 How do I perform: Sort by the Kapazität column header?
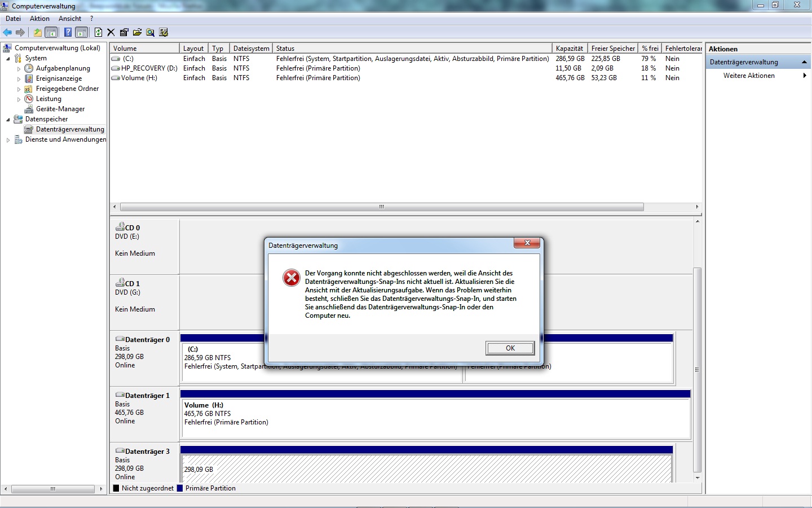(x=570, y=49)
